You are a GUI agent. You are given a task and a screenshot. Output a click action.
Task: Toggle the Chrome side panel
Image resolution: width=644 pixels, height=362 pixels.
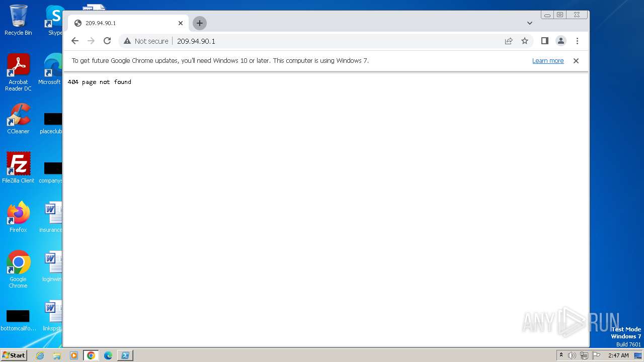point(544,41)
